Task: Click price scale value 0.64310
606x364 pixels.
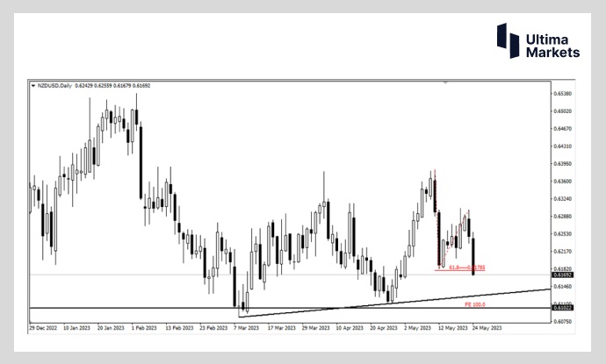Action: click(x=562, y=146)
